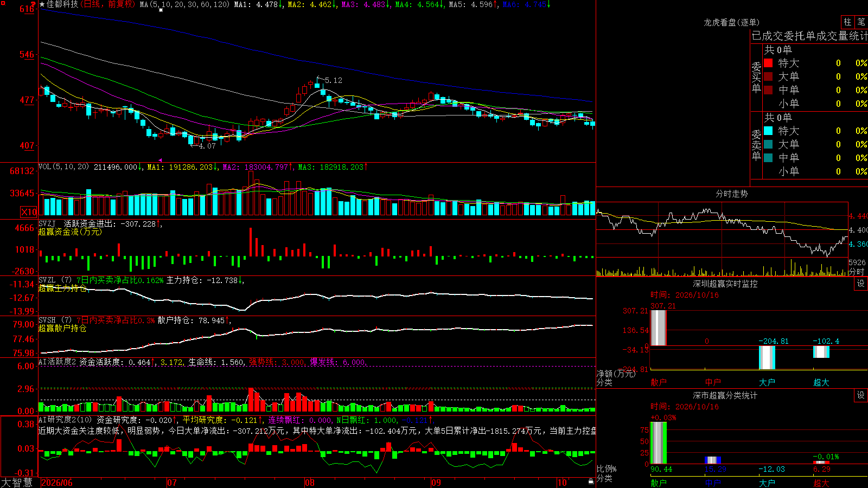Click the red 特大 buy order swatch
868x488 pixels.
point(768,63)
